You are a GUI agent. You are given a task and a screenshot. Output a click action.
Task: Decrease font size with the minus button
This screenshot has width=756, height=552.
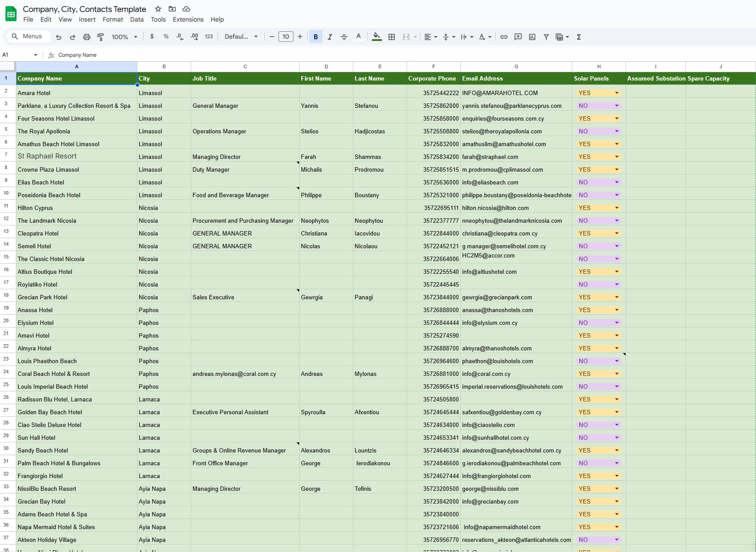(x=272, y=37)
